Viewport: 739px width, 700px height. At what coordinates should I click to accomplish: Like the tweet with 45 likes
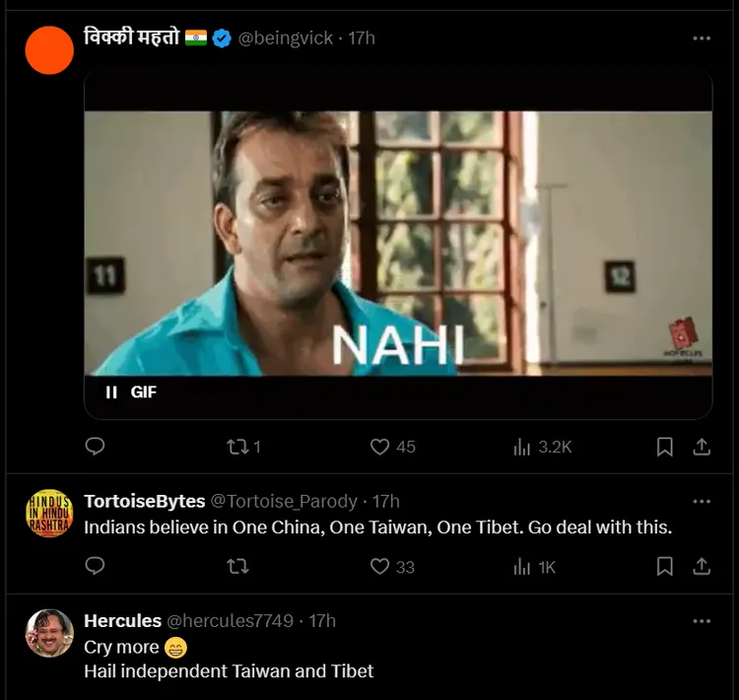click(379, 447)
